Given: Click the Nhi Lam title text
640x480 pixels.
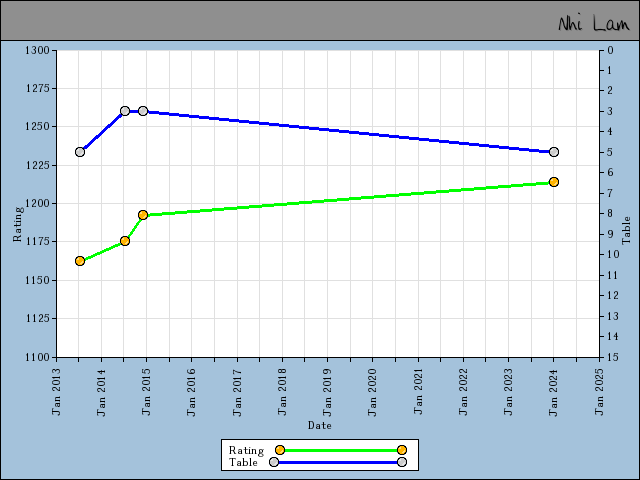Looking at the screenshot, I should coord(594,23).
